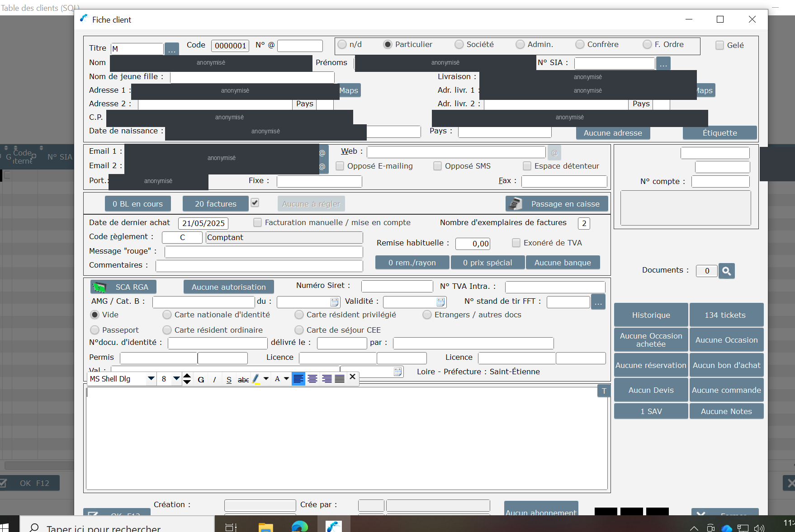Click SCA RGA button with green icon
This screenshot has width=795, height=532.
123,287
